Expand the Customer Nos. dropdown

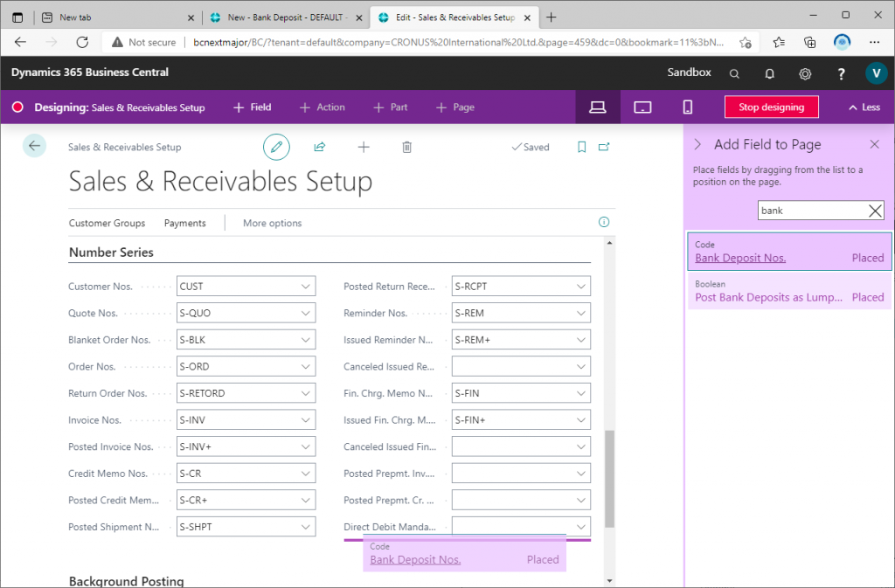(305, 287)
